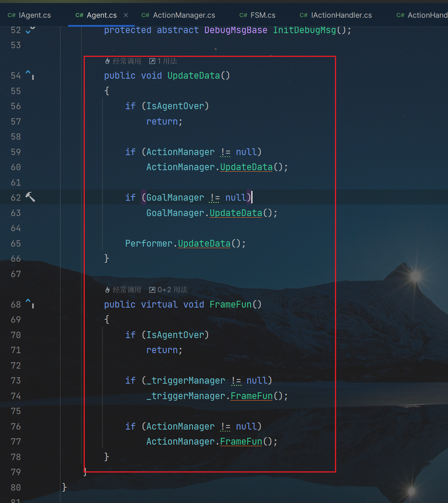Click ActionManager in the line 76 condition
Screen dimensions: 448x503
tap(180, 427)
